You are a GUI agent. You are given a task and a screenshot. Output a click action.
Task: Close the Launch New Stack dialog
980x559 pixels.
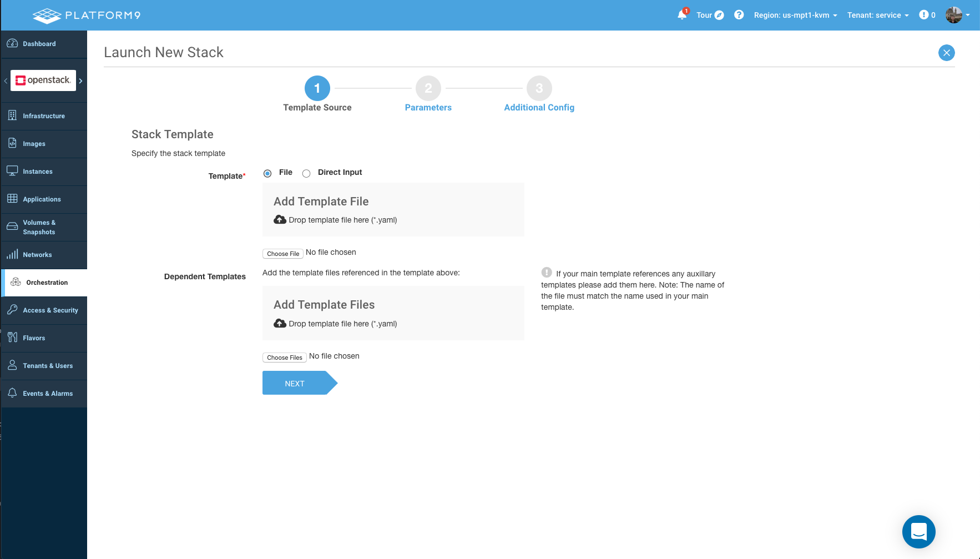pyautogui.click(x=946, y=53)
